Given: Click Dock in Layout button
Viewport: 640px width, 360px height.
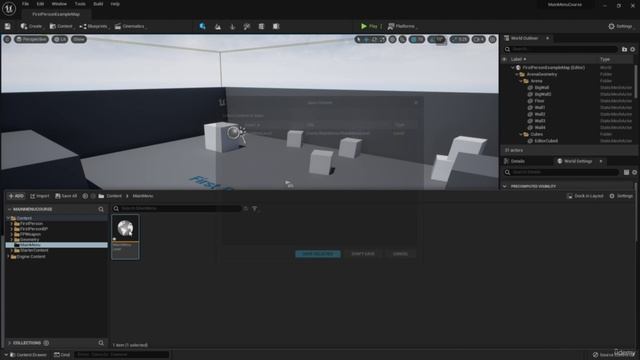Looking at the screenshot, I should 585,196.
